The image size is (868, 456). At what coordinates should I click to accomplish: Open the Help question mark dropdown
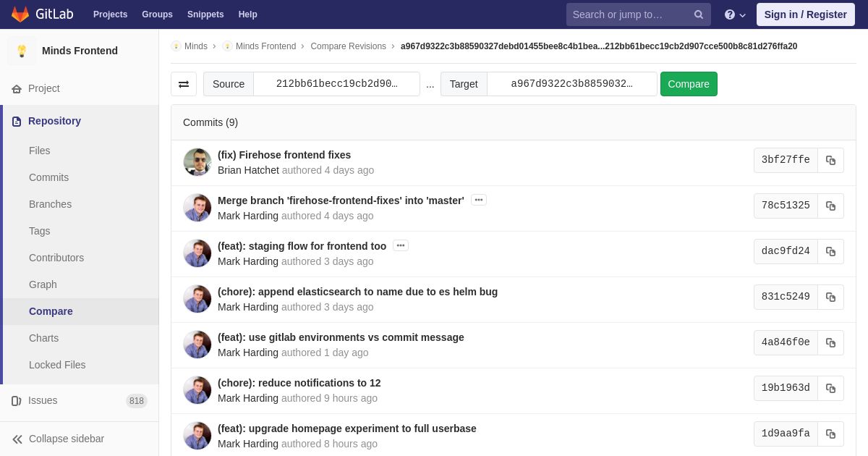[735, 14]
